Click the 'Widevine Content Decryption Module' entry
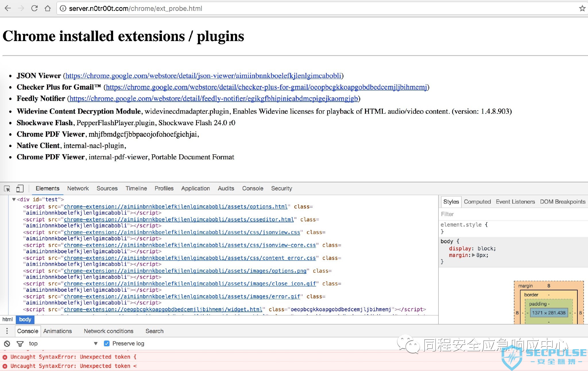588x371 pixels. [264, 111]
